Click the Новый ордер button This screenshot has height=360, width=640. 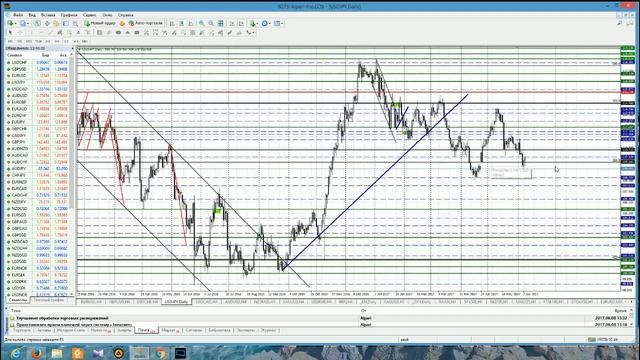(x=100, y=23)
